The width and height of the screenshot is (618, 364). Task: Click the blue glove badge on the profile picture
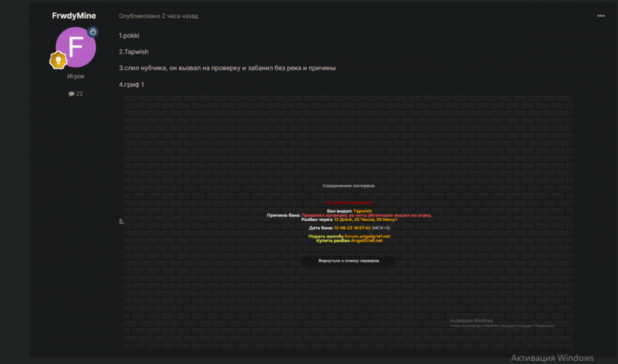tap(93, 31)
